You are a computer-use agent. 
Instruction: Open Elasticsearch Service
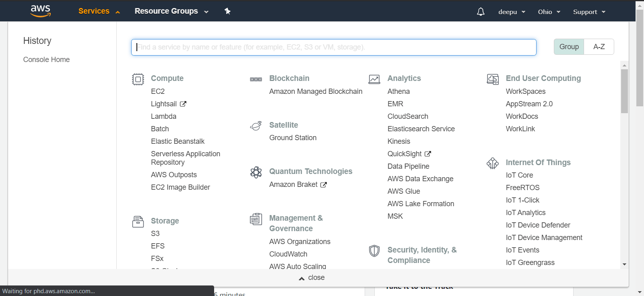421,129
